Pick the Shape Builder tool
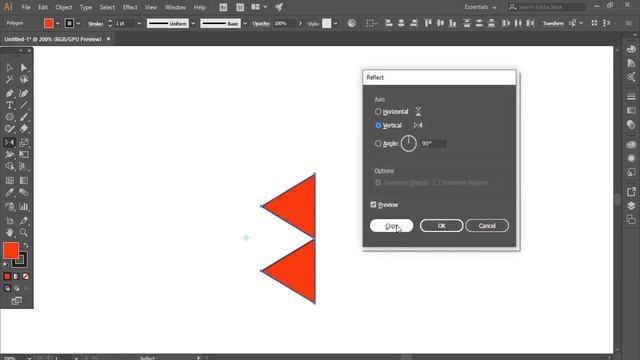640x360 pixels. [9, 167]
